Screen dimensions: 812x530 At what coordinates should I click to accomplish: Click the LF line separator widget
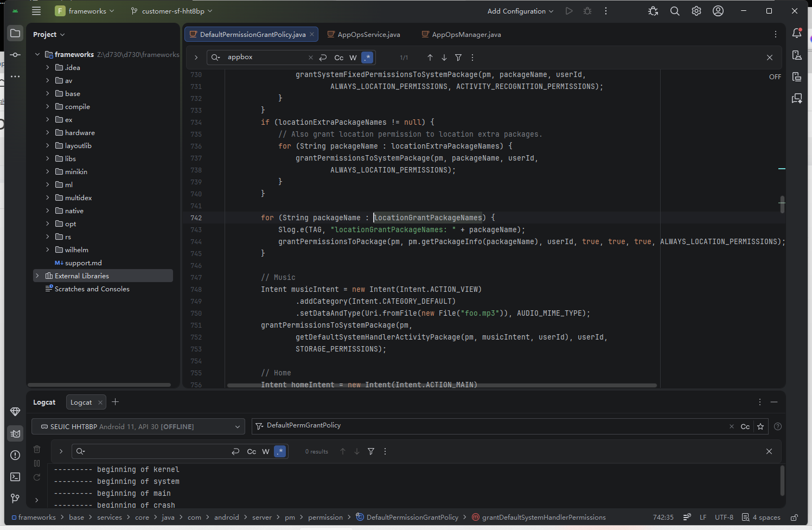[x=703, y=518]
